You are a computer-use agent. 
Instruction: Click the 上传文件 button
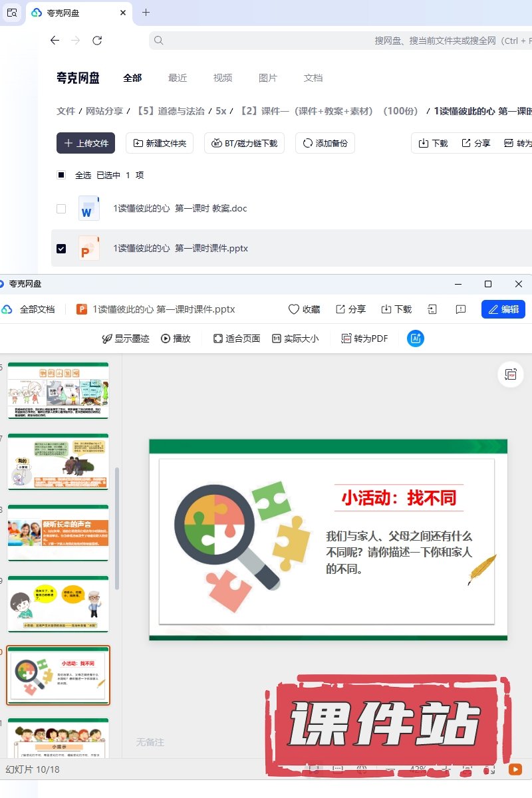(86, 143)
